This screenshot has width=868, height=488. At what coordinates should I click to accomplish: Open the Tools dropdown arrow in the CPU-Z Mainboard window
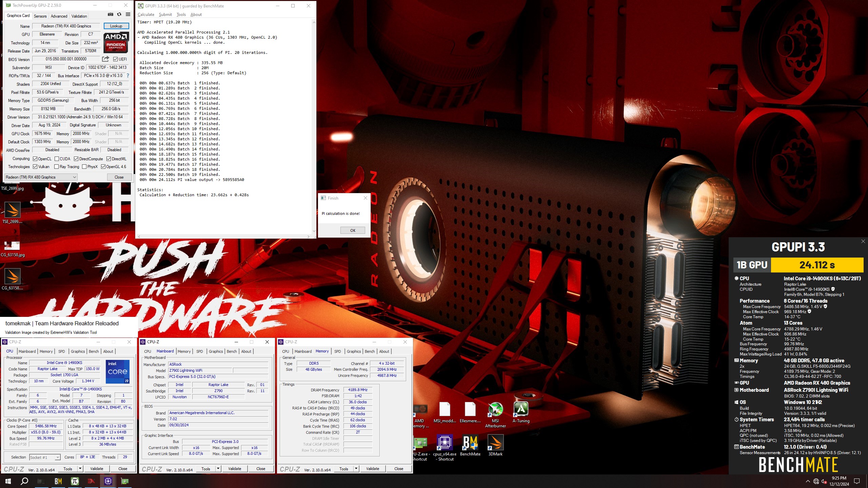click(218, 469)
